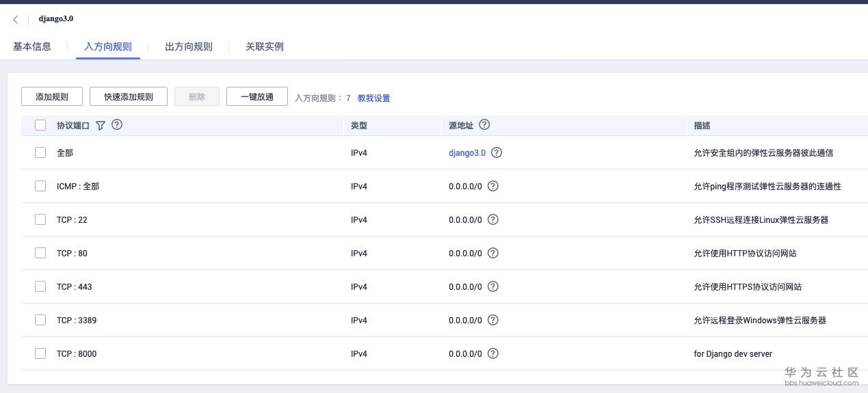The width and height of the screenshot is (868, 393).
Task: Check the TCP : 22 rule checkbox
Action: 40,219
